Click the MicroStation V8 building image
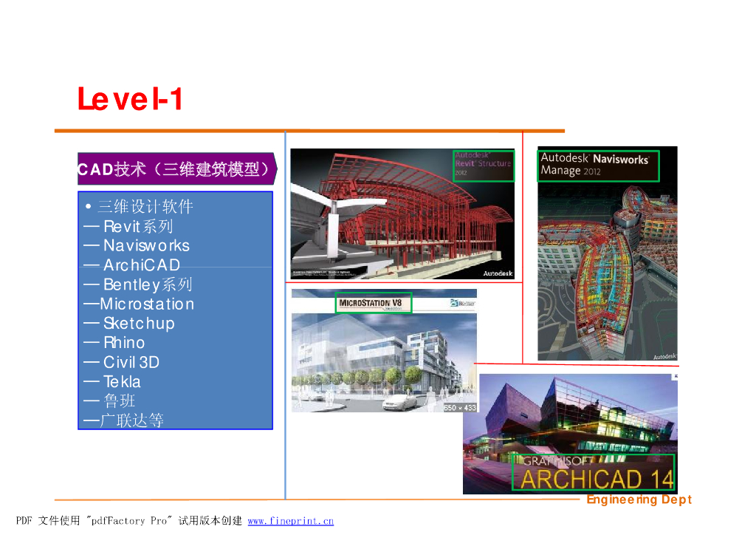Image resolution: width=756 pixels, height=535 pixels. pyautogui.click(x=384, y=351)
